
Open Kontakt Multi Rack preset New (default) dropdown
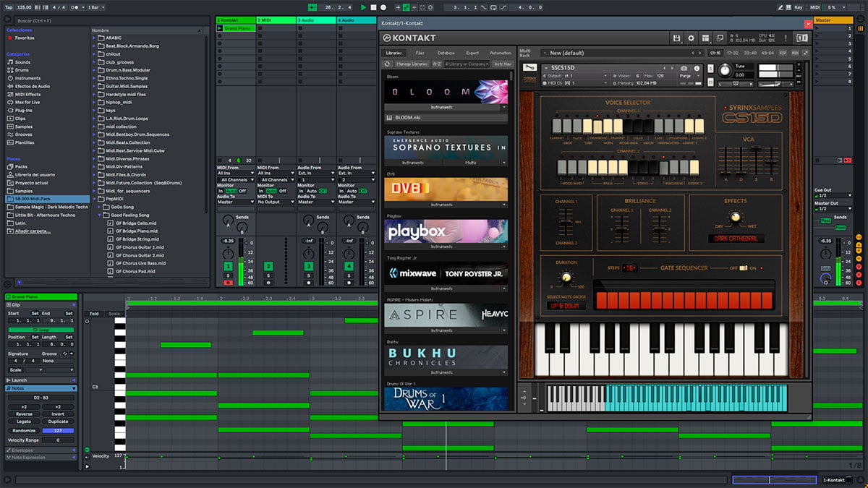pos(622,53)
